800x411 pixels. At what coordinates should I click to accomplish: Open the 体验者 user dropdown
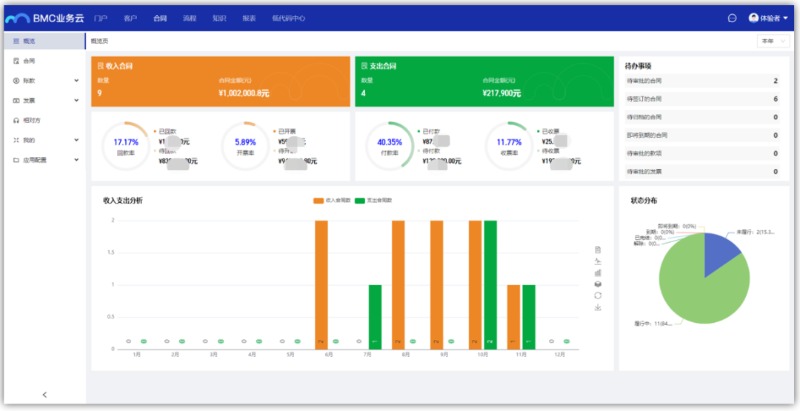768,18
